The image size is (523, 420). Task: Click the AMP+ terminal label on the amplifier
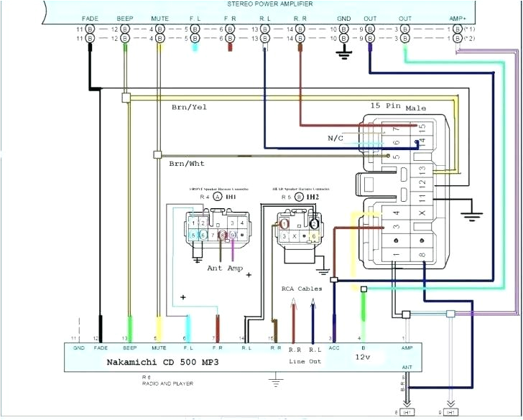[x=458, y=17]
